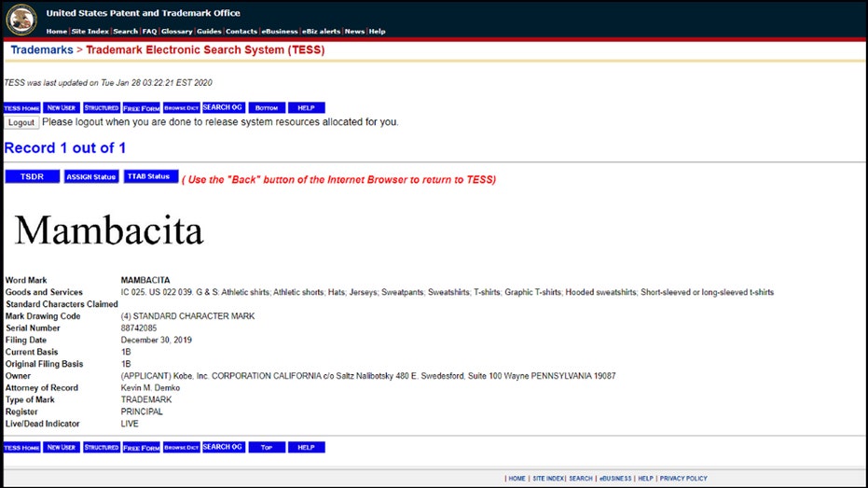The image size is (868, 488).
Task: Open eBiz alerts header link
Action: 321,32
